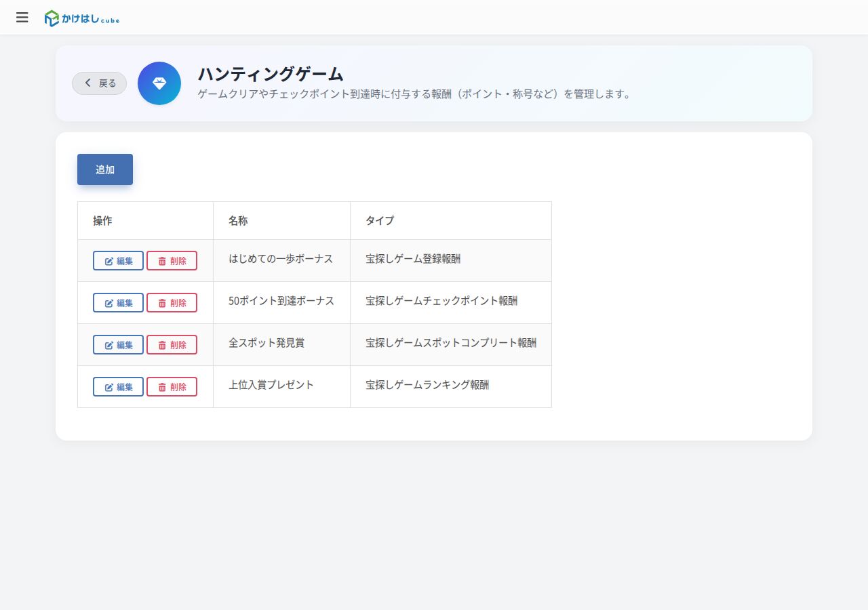Edit 上位入賞プレゼント reward

(118, 387)
